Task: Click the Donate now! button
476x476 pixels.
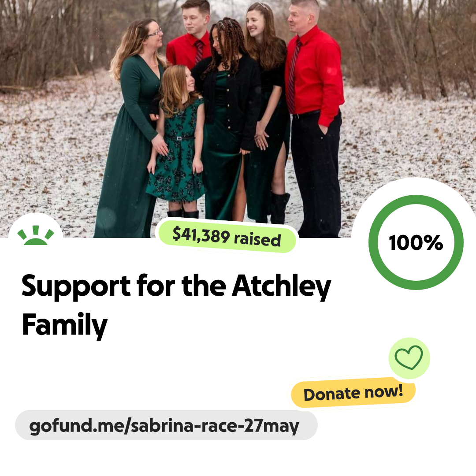Action: pos(353,393)
